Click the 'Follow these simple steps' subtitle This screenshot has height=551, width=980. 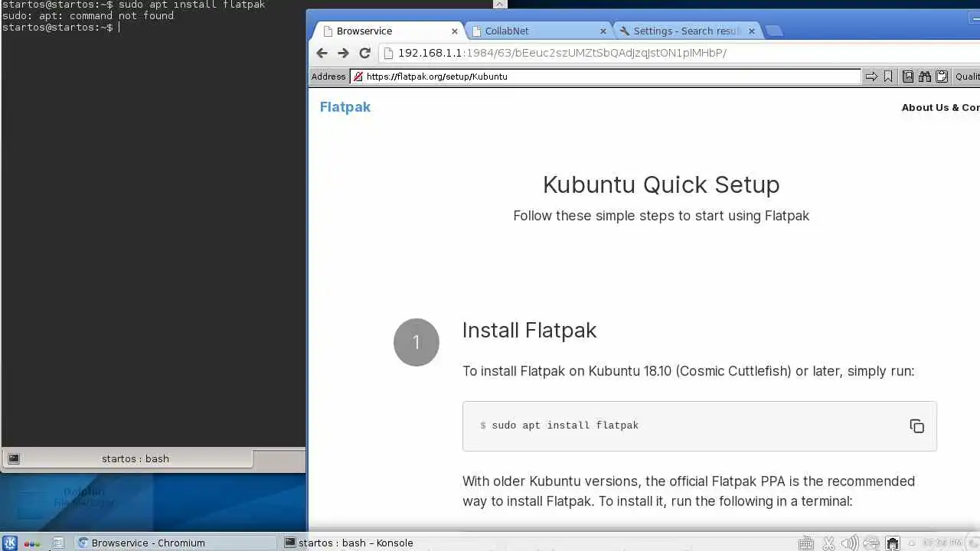tap(661, 216)
